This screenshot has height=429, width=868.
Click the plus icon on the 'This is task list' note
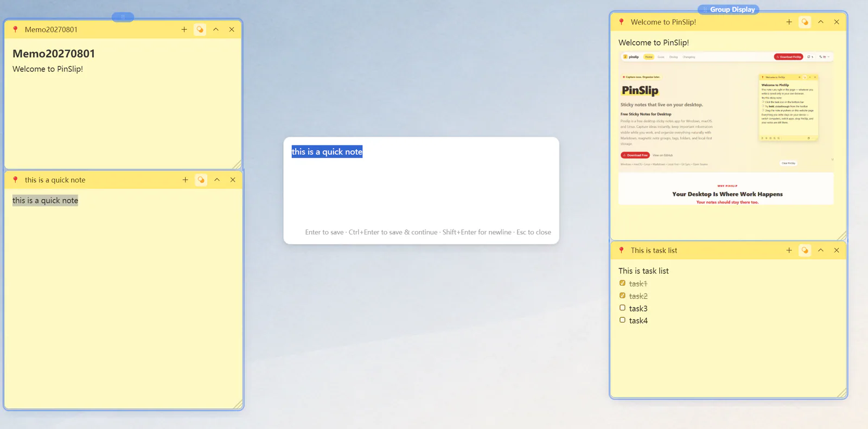789,250
